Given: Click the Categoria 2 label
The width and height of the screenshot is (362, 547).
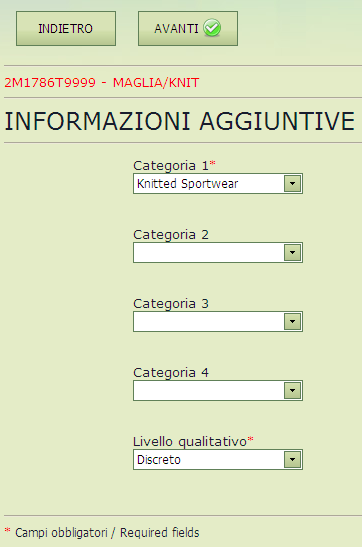Looking at the screenshot, I should pos(171,235).
